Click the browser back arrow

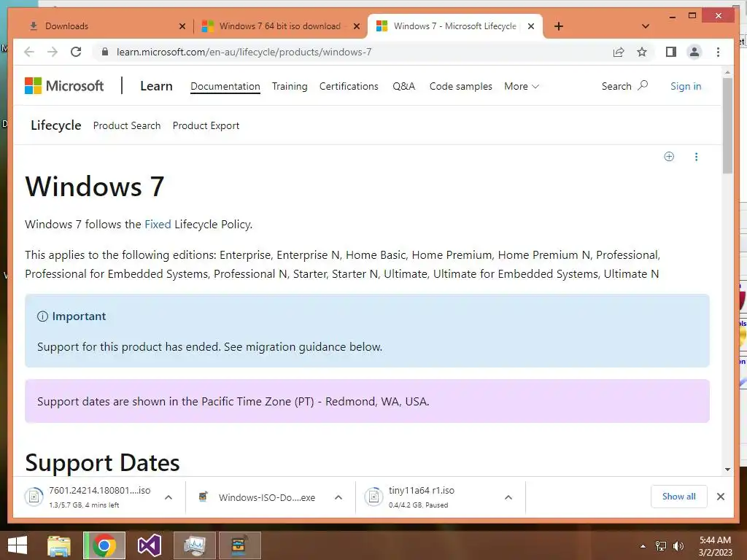point(29,52)
